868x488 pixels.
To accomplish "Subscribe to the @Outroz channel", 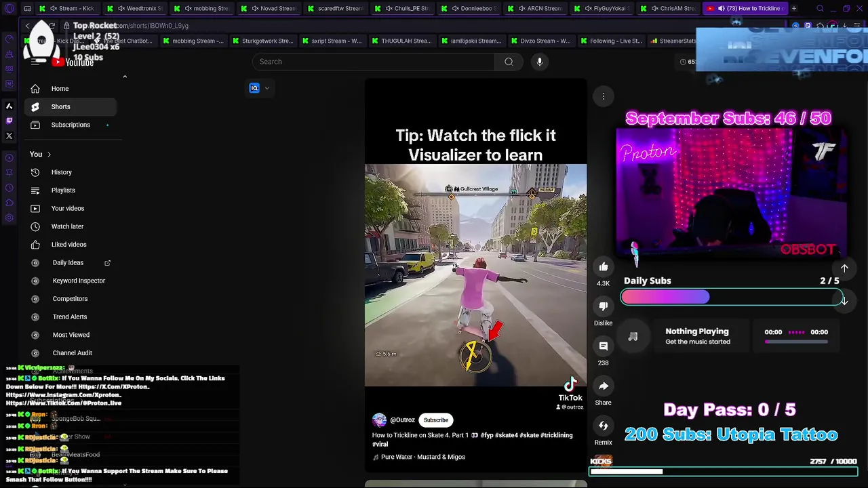I will click(x=436, y=420).
